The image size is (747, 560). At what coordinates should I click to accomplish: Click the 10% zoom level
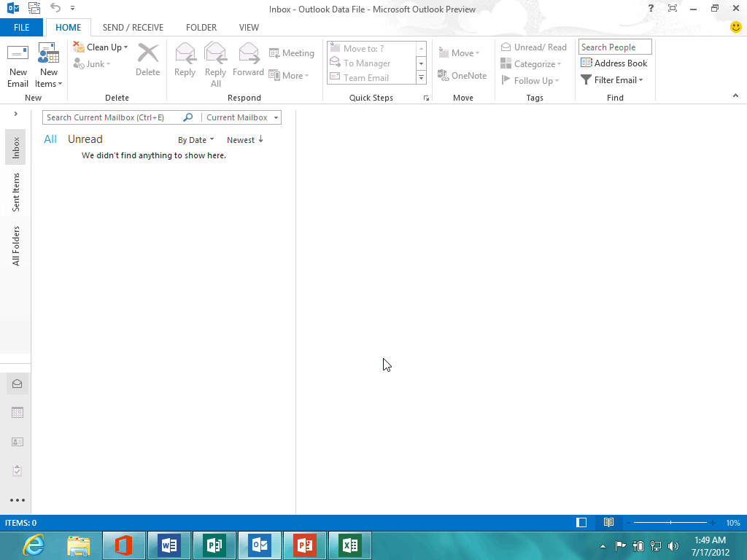pyautogui.click(x=733, y=523)
